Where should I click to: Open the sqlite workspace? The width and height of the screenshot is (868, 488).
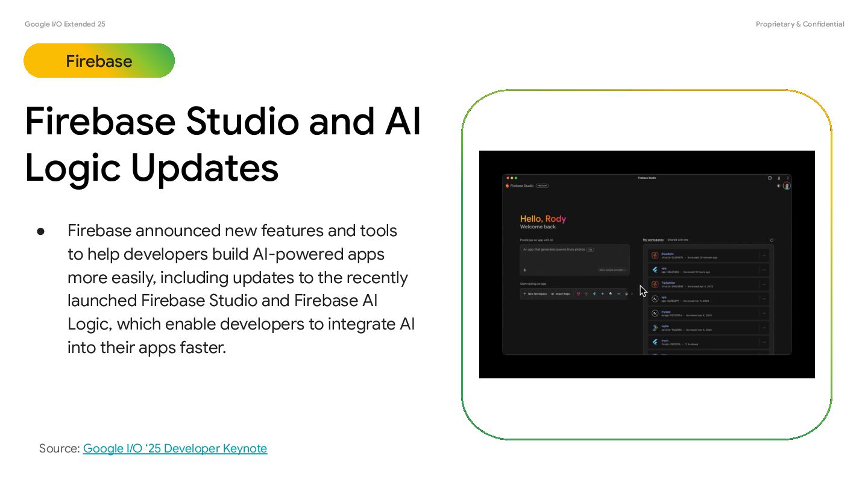click(708, 328)
